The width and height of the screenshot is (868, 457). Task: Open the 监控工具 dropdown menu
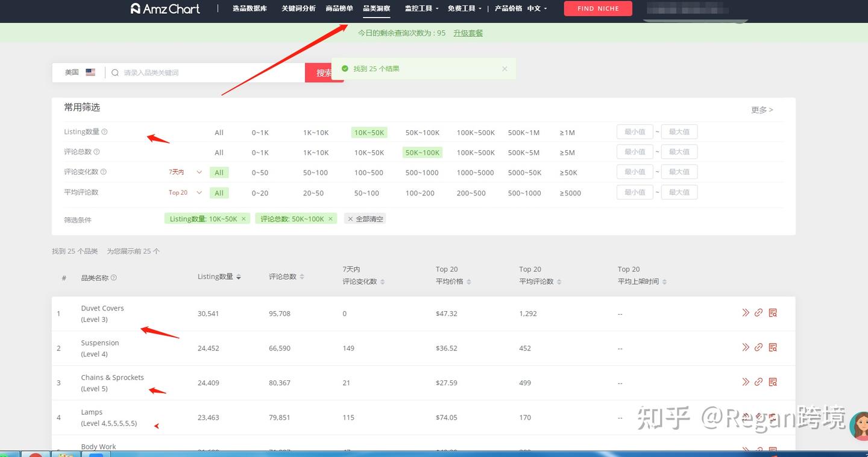pyautogui.click(x=421, y=8)
